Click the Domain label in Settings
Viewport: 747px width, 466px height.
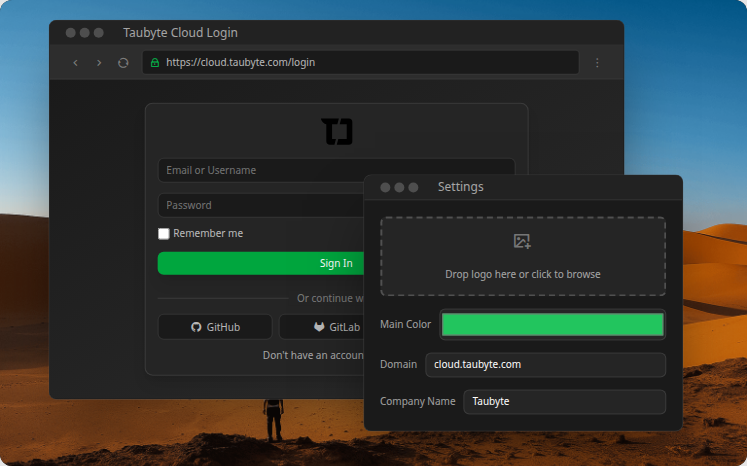coord(398,365)
